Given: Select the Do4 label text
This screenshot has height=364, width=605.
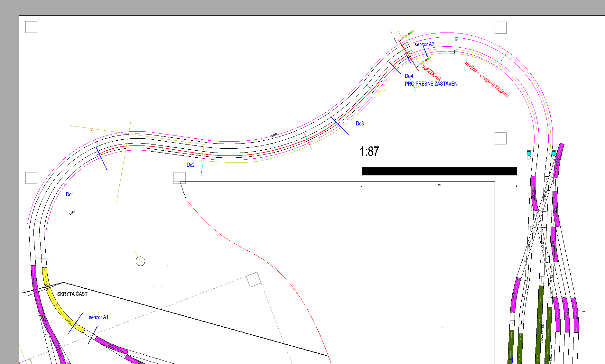Looking at the screenshot, I should [409, 76].
